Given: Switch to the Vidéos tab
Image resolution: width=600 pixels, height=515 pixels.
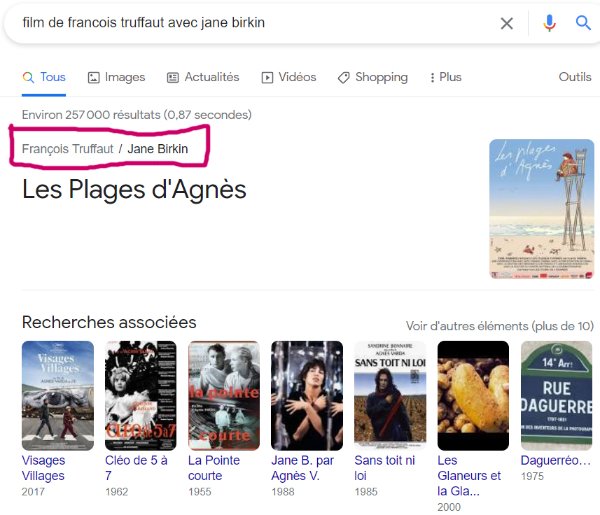Looking at the screenshot, I should click(289, 77).
